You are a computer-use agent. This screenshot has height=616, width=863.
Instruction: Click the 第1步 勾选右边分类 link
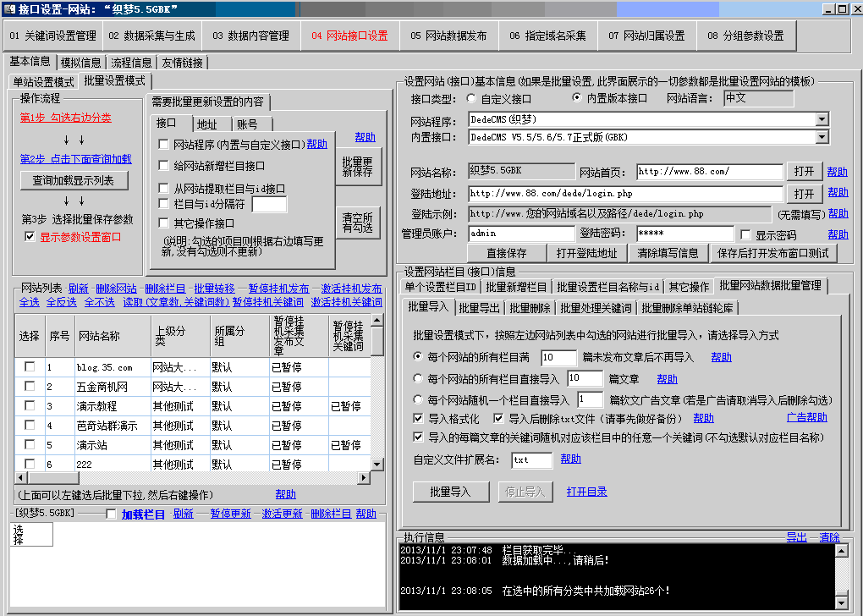(x=65, y=118)
